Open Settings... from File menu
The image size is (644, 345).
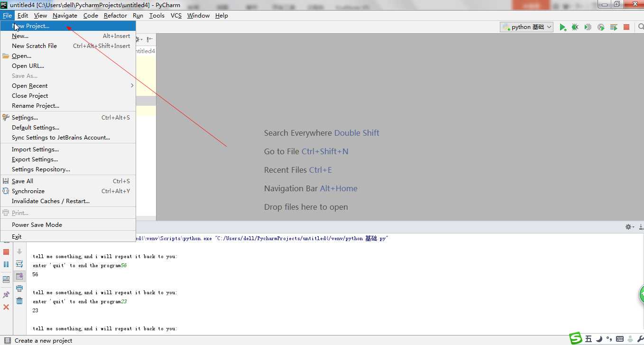(68, 118)
